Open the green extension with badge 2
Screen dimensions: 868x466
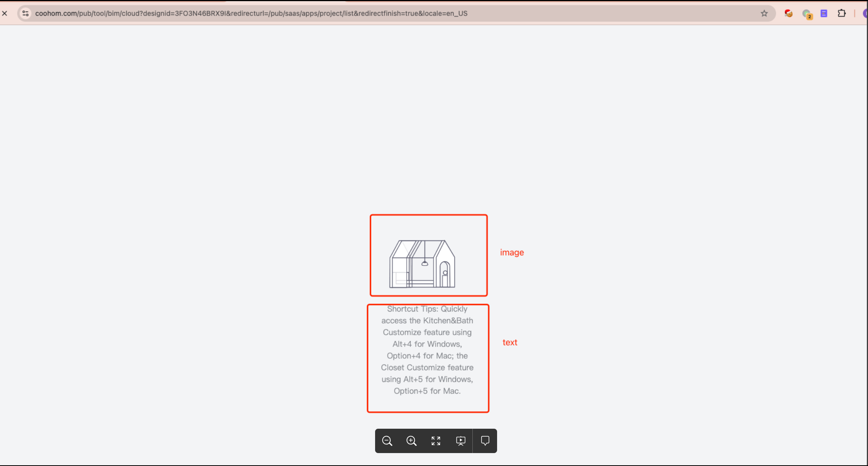[807, 14]
